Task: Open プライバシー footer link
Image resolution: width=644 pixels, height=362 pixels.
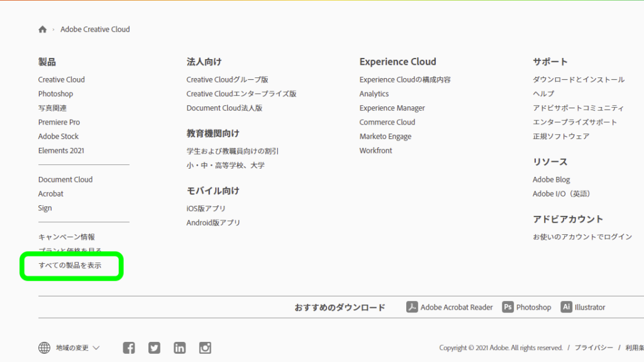Action: coord(594,348)
